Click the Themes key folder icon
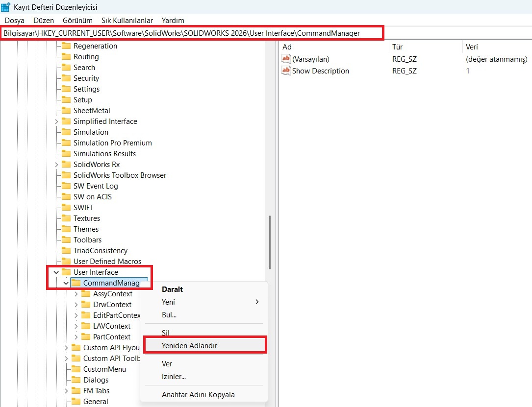532x407 pixels. tap(66, 229)
